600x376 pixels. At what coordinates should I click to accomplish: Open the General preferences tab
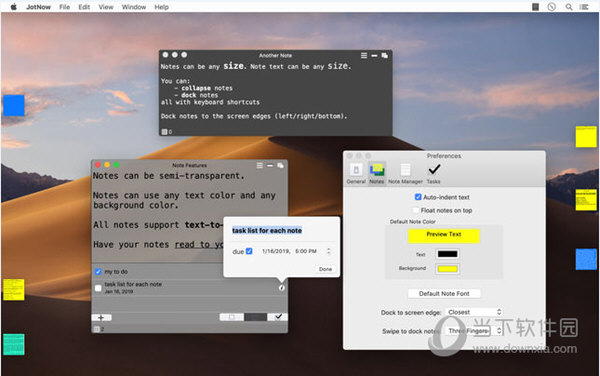coord(356,174)
